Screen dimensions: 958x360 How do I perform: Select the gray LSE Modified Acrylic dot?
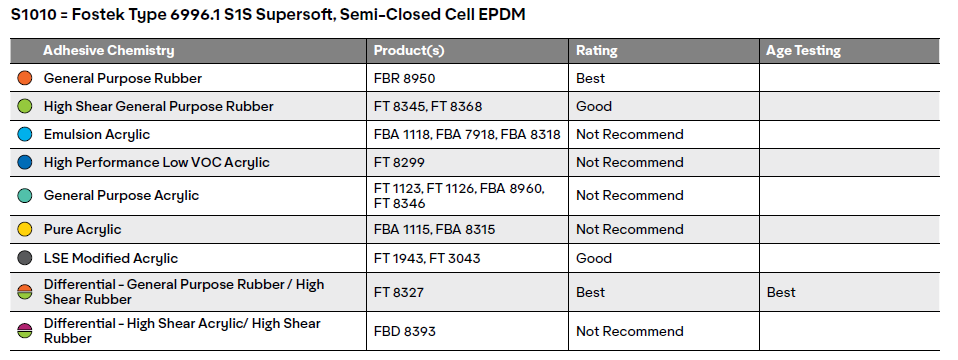24,258
